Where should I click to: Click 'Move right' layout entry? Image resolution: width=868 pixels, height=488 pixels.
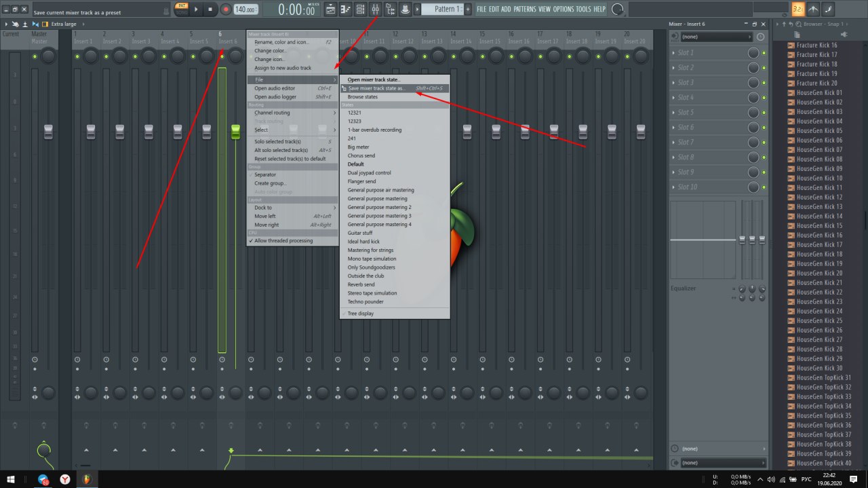[x=292, y=225]
